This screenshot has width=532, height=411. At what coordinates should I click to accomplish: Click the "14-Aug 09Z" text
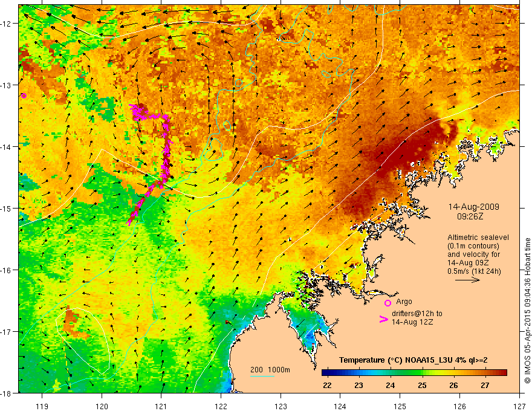pyautogui.click(x=467, y=263)
